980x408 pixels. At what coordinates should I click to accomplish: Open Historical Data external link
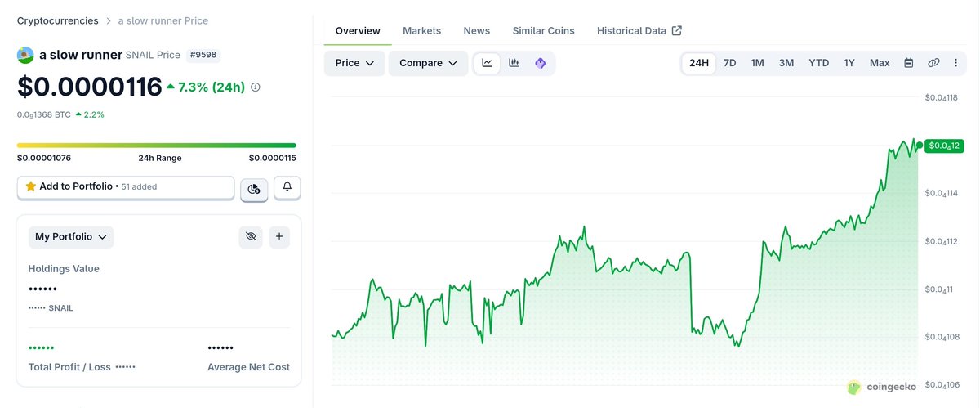point(639,31)
